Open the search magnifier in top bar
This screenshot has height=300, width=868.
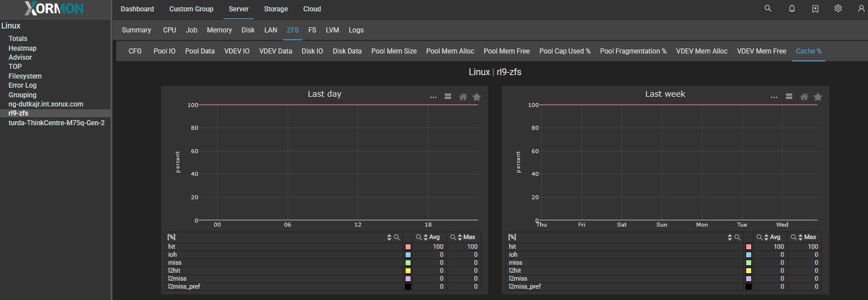pos(768,9)
